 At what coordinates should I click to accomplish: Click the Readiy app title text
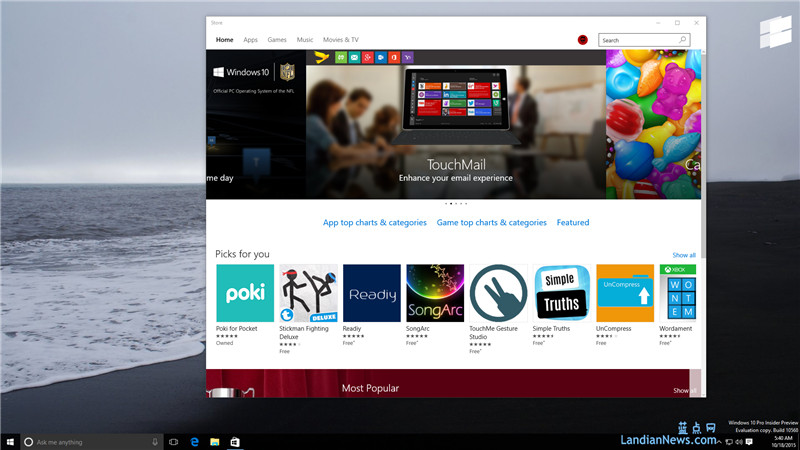click(352, 329)
